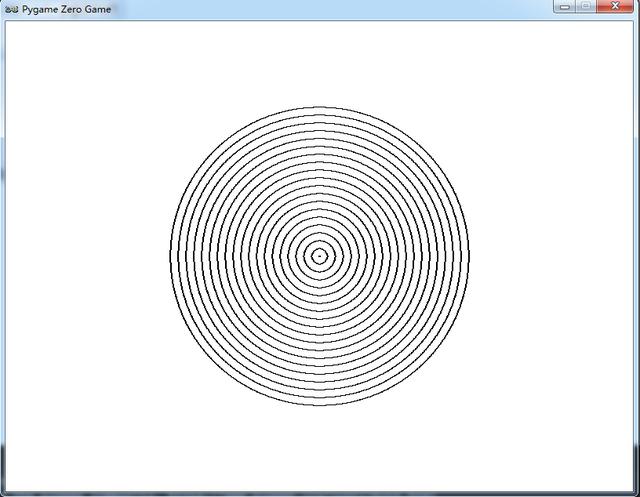This screenshot has width=640, height=497.
Task: Click the Pygame snake icon in title bar
Action: click(12, 9)
